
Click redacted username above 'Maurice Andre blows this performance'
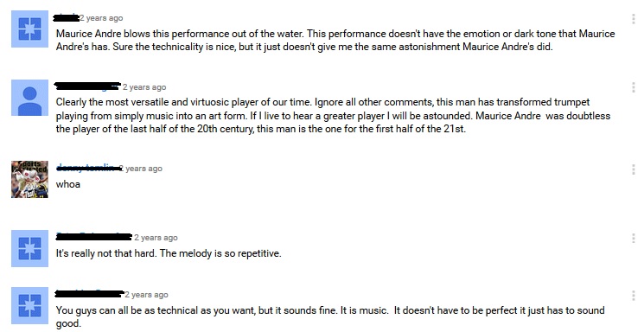(67, 17)
